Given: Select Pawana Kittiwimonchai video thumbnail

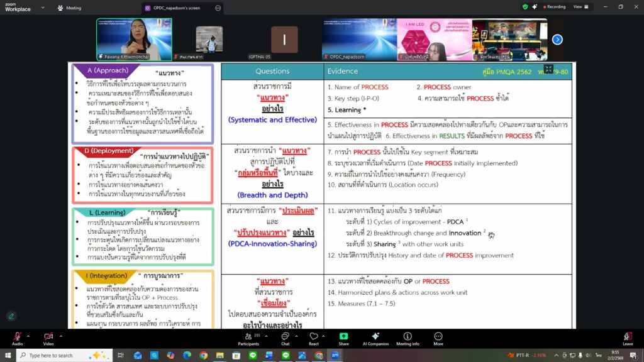Looking at the screenshot, I should point(134,39).
